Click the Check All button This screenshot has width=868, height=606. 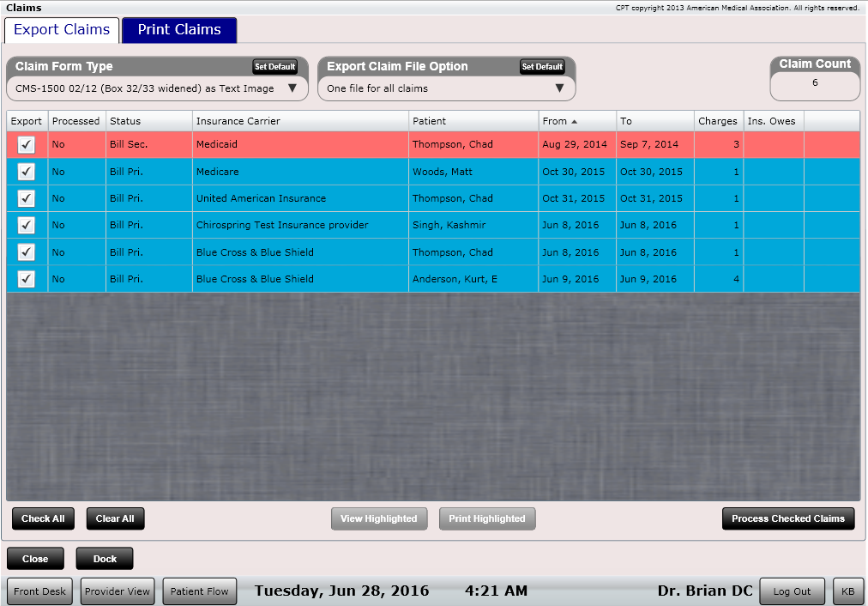(43, 518)
